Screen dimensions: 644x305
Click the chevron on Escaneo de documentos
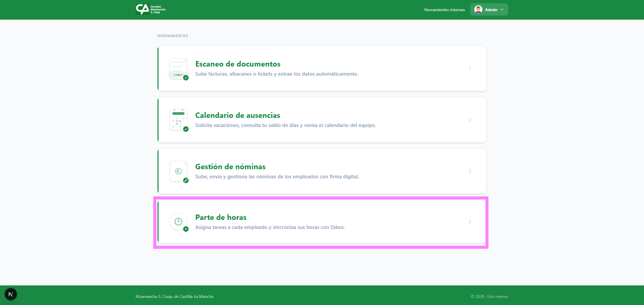(470, 69)
